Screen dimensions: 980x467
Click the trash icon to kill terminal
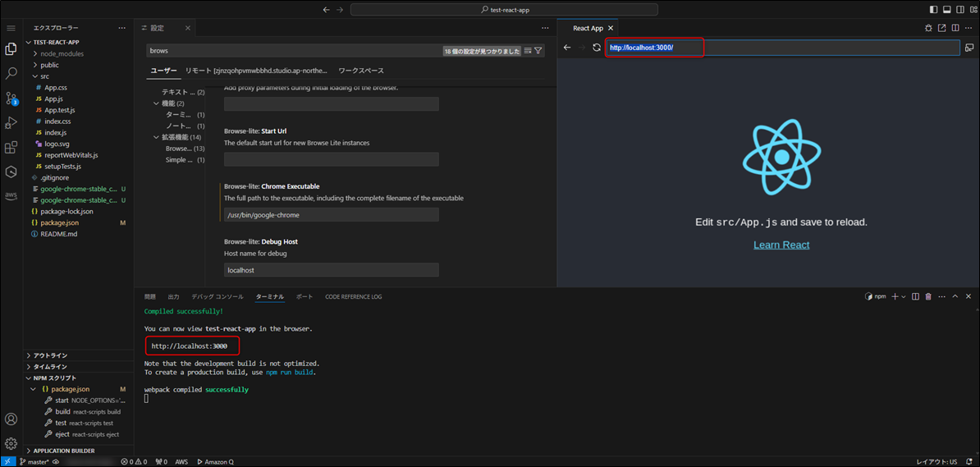[928, 296]
